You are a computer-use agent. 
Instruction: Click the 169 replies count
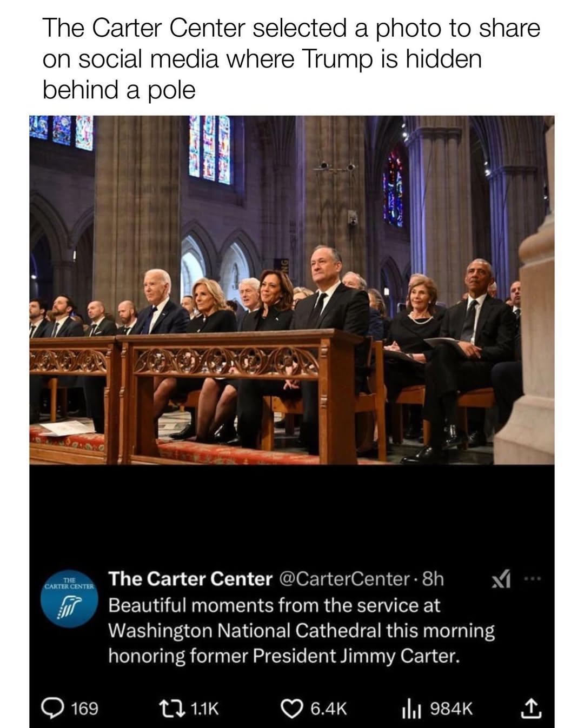[x=85, y=709]
